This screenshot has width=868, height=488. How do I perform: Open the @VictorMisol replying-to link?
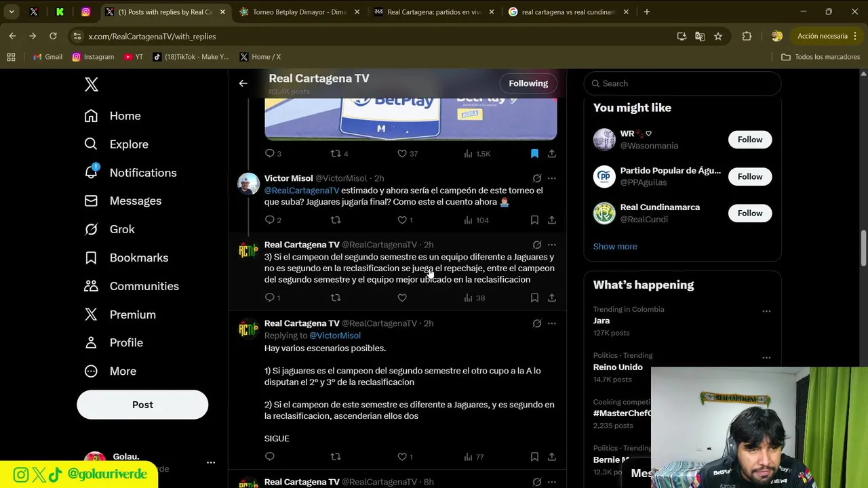[x=335, y=335]
